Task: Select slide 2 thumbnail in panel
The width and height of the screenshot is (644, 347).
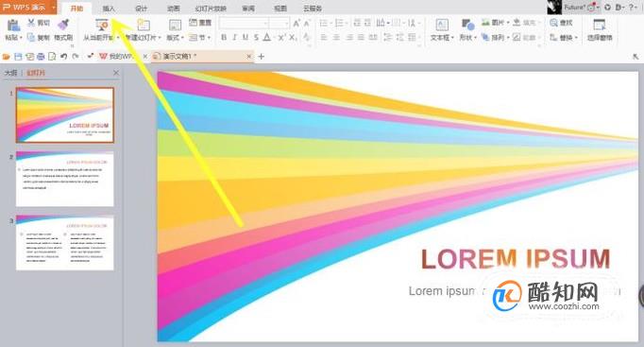Action: 64,179
